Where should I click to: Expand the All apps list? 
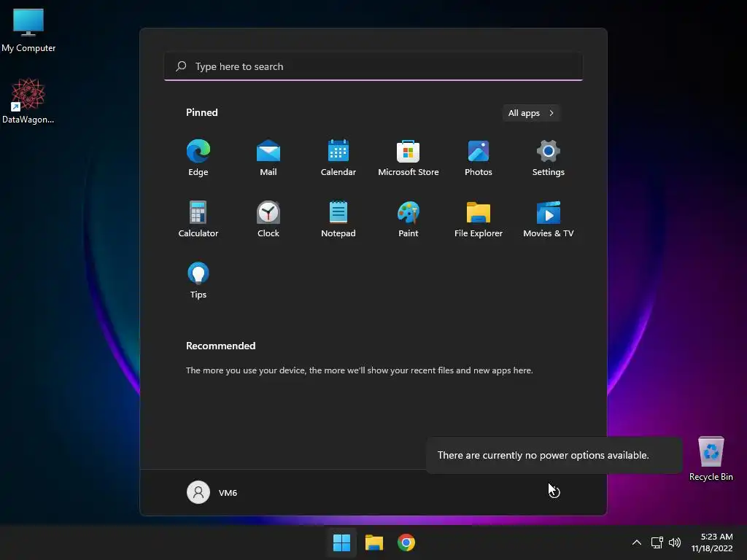pyautogui.click(x=531, y=113)
